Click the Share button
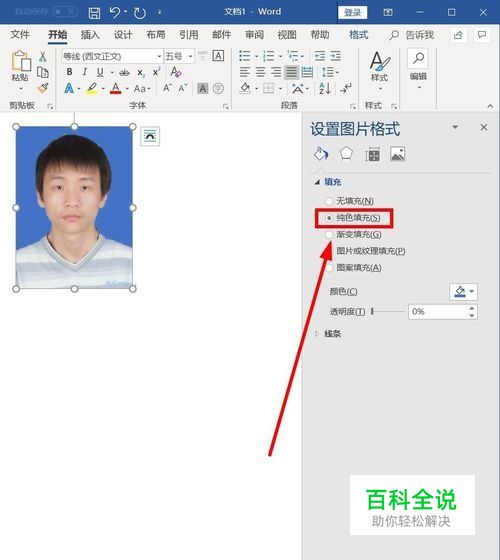500x560 pixels. pyautogui.click(x=458, y=35)
